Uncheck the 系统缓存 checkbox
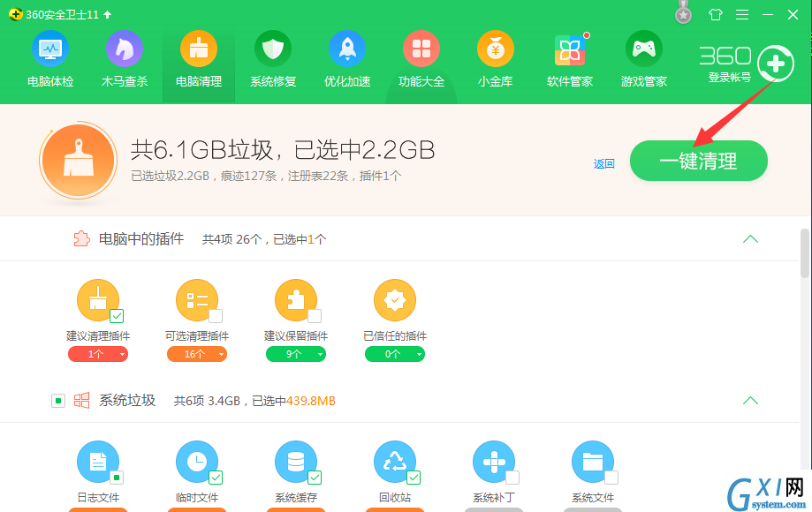The width and height of the screenshot is (812, 512). [315, 478]
